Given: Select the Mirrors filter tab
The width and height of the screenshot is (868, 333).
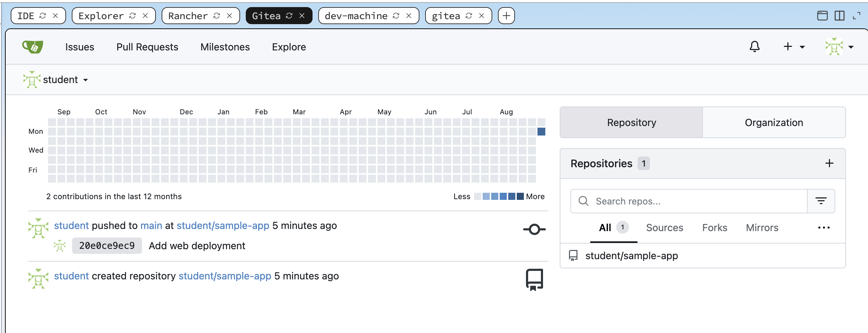Looking at the screenshot, I should tap(762, 228).
